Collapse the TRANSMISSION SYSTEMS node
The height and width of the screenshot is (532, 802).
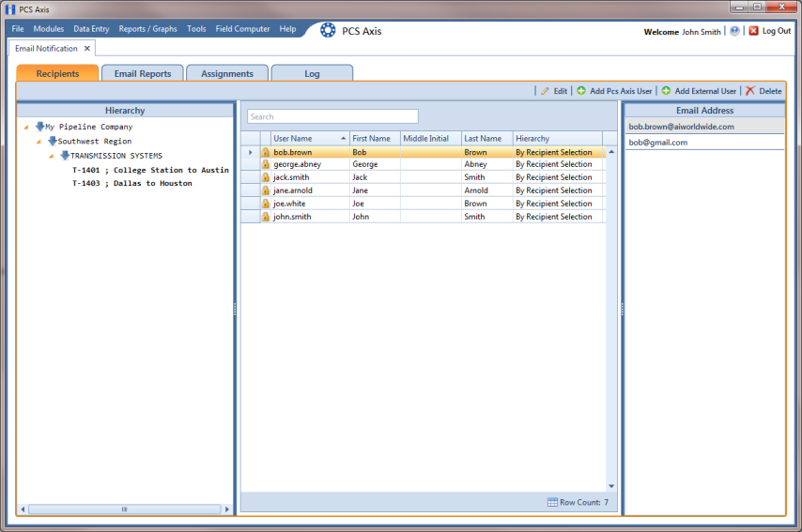pyautogui.click(x=51, y=156)
